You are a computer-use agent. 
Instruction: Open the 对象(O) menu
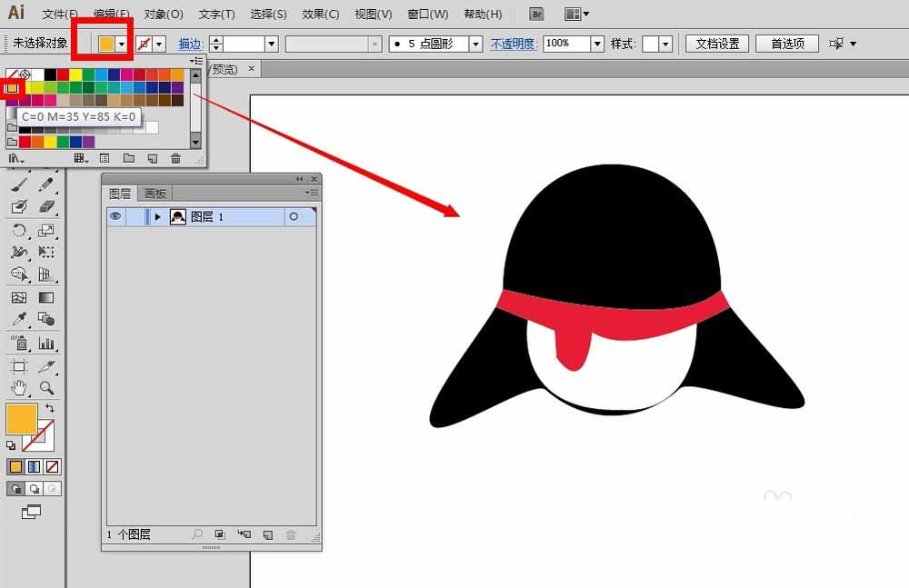point(164,14)
